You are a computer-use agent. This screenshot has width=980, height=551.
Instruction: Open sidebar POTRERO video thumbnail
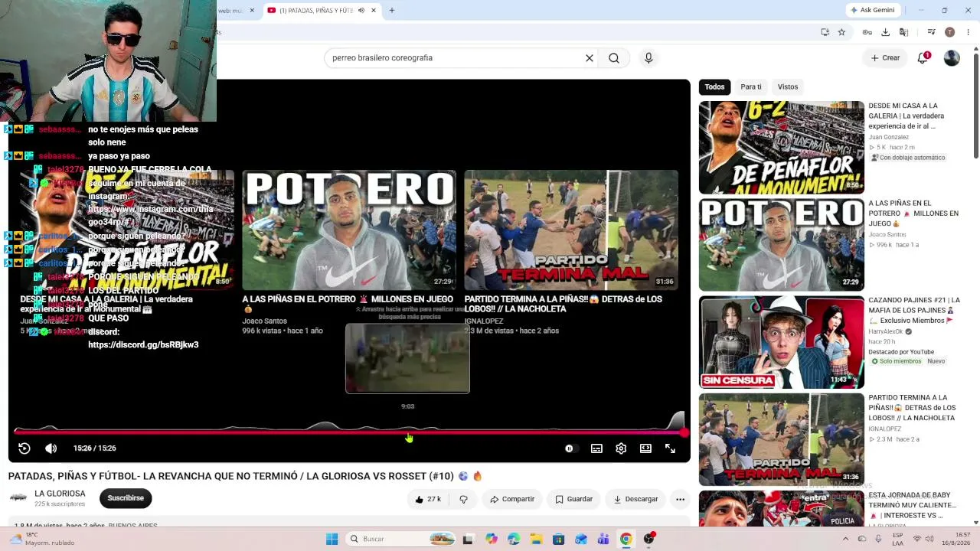point(782,245)
